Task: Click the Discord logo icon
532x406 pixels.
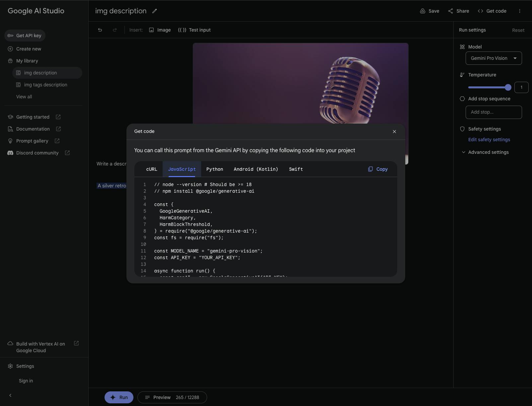Action: tap(10, 153)
